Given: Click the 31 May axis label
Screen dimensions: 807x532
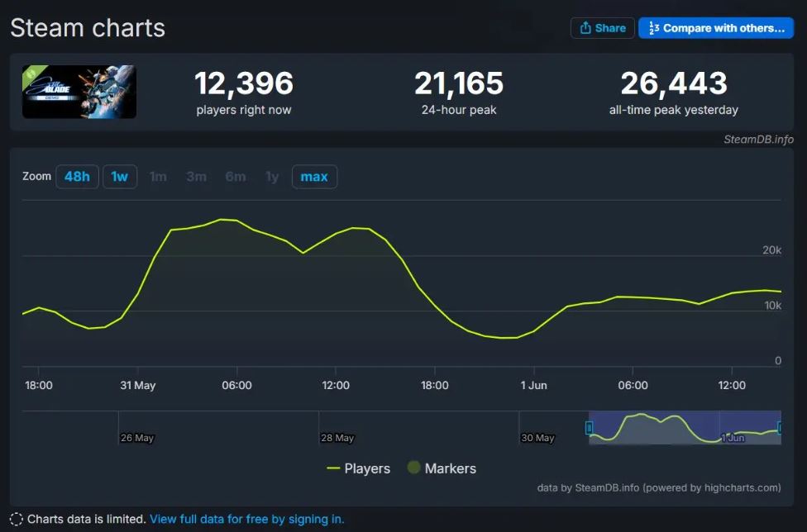Looking at the screenshot, I should click(138, 385).
